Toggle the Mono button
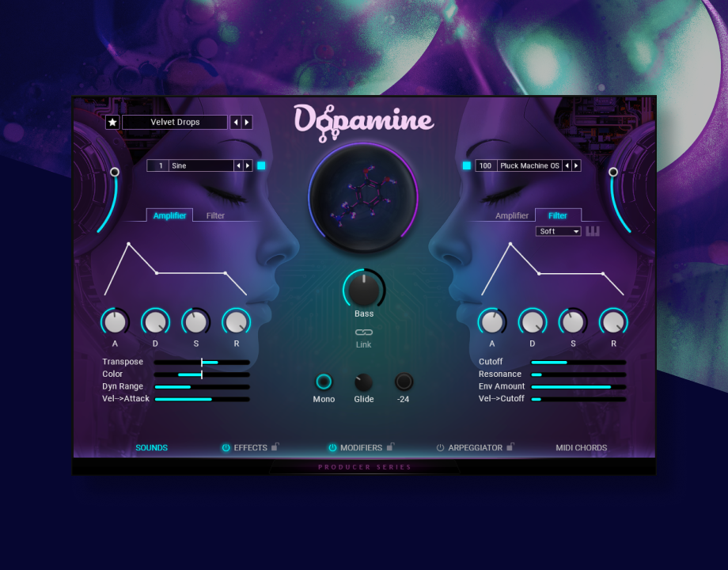 click(324, 382)
